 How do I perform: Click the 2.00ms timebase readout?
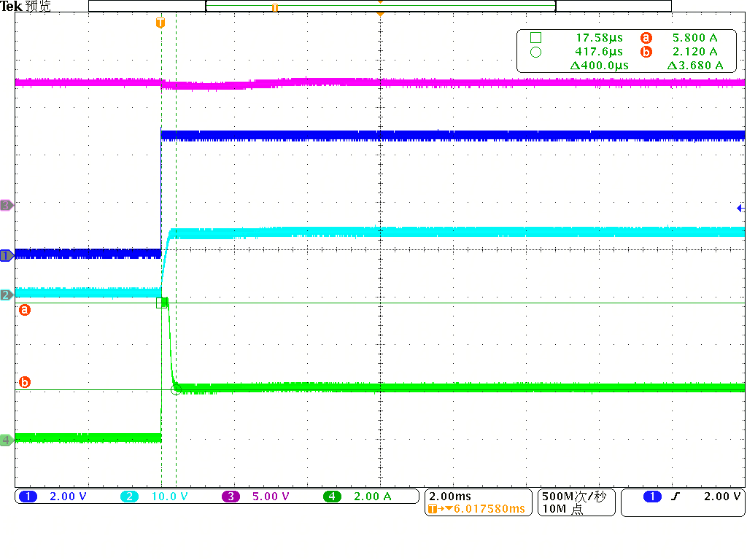click(x=449, y=496)
